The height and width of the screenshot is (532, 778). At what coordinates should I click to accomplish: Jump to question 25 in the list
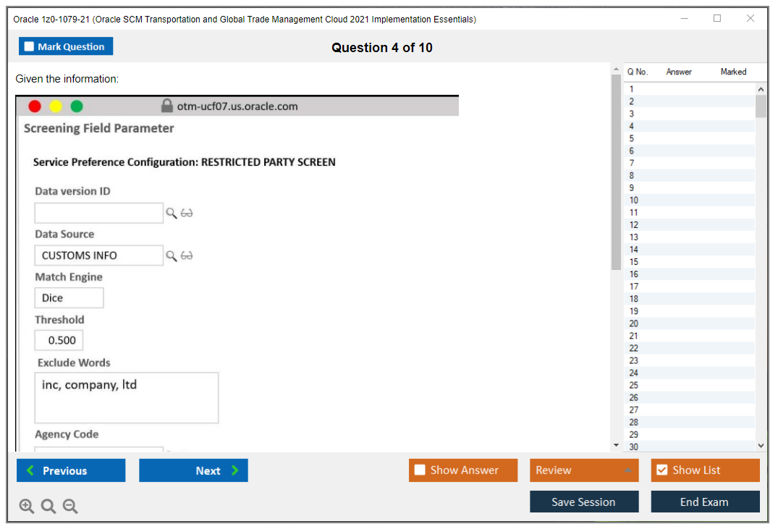[634, 385]
